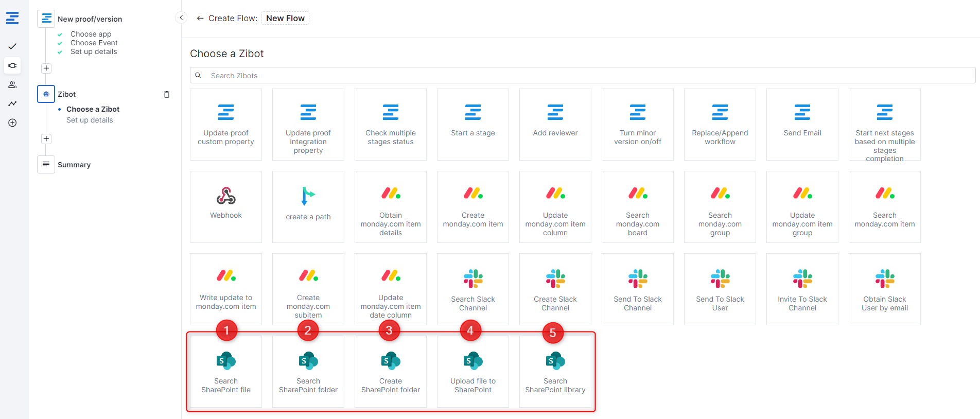This screenshot has height=419, width=980.
Task: Add a step after New proof/version
Action: 46,68
